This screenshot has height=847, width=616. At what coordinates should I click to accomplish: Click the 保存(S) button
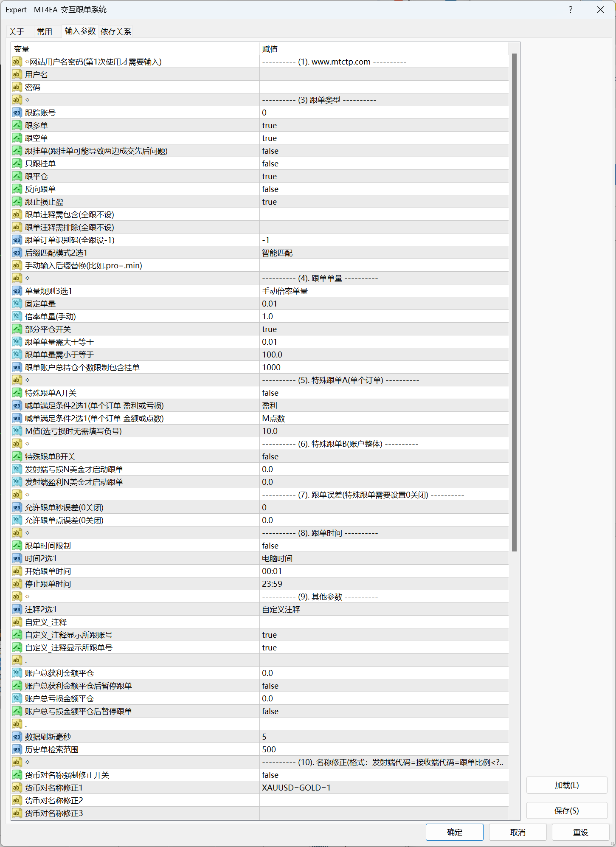click(x=567, y=810)
